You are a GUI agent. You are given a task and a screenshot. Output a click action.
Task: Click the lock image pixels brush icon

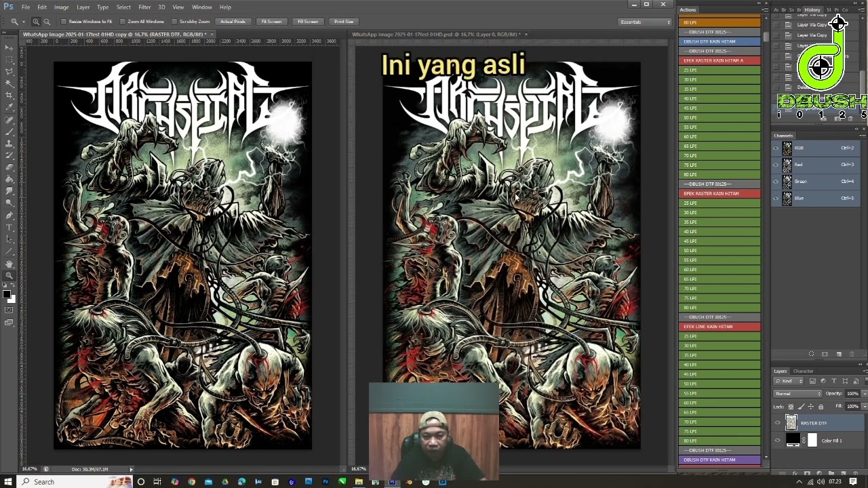[801, 407]
